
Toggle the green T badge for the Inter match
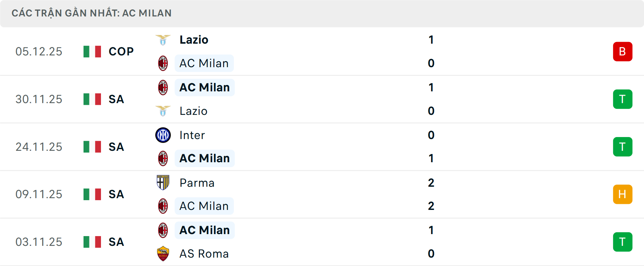point(623,147)
